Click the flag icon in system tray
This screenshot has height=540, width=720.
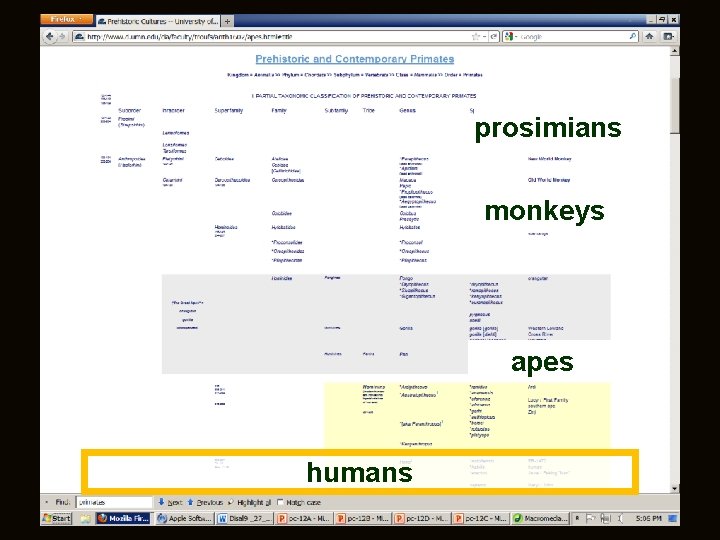tap(591, 518)
